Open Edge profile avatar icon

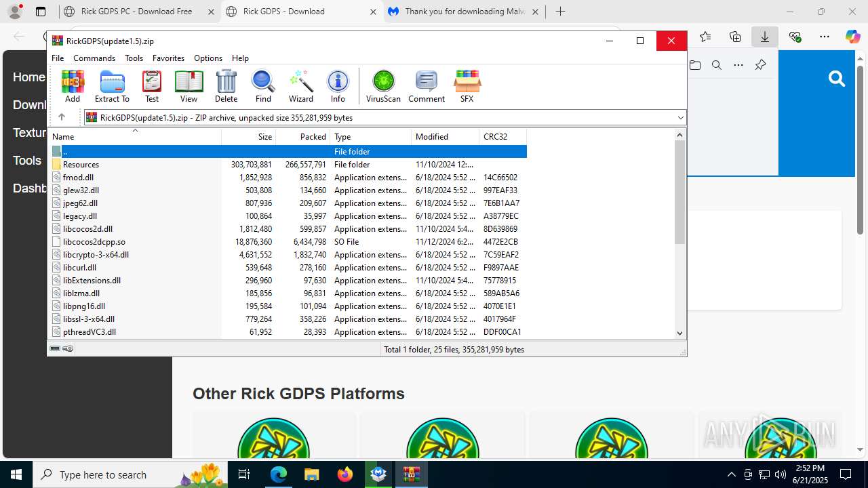click(x=15, y=12)
